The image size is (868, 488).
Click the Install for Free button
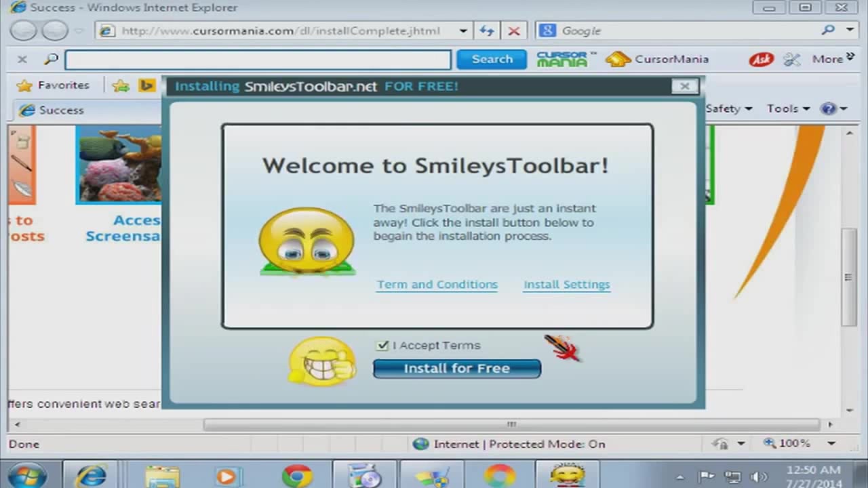pos(456,368)
